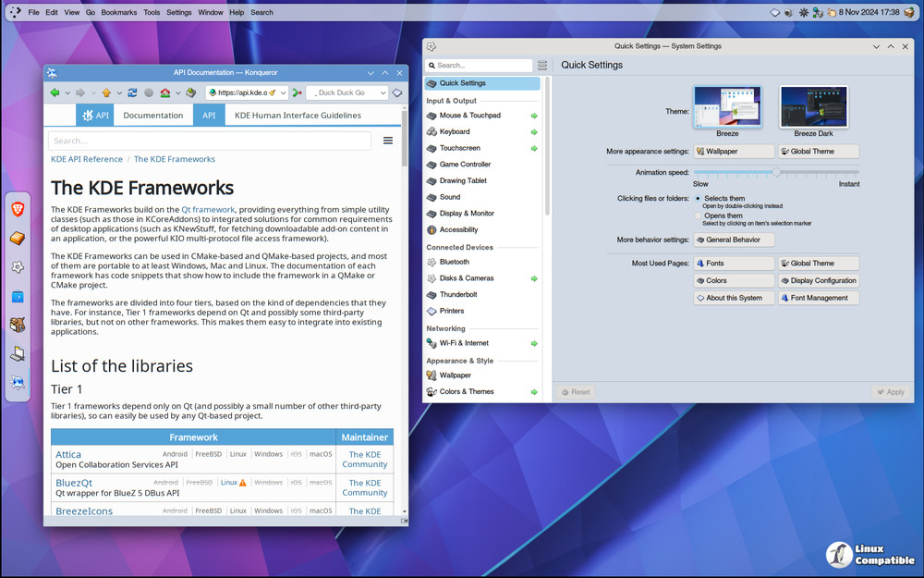Viewport: 924px width, 578px height.
Task: Switch to the Documentation tab
Action: [153, 116]
